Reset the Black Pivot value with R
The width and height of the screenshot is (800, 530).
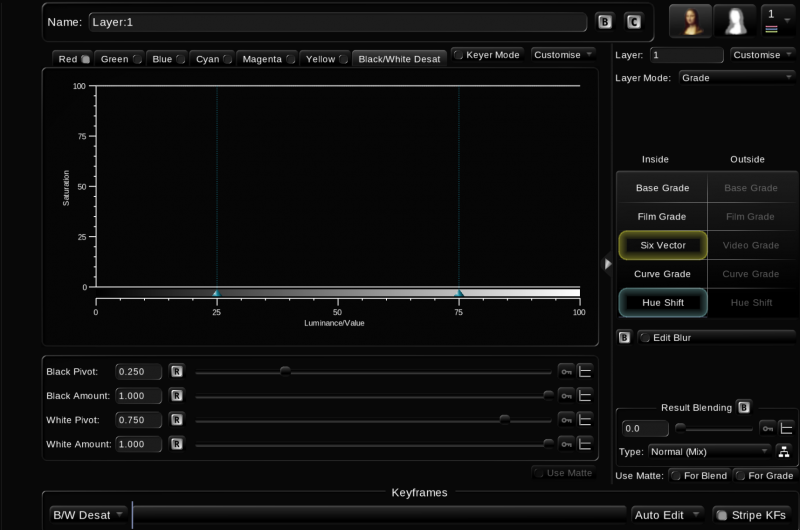click(x=176, y=371)
